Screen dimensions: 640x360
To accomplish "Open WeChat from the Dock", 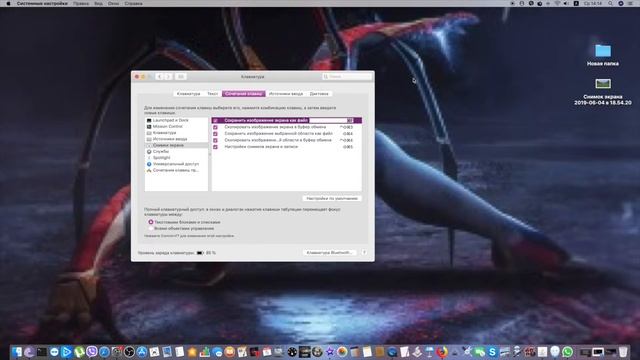I will pyautogui.click(x=480, y=352).
